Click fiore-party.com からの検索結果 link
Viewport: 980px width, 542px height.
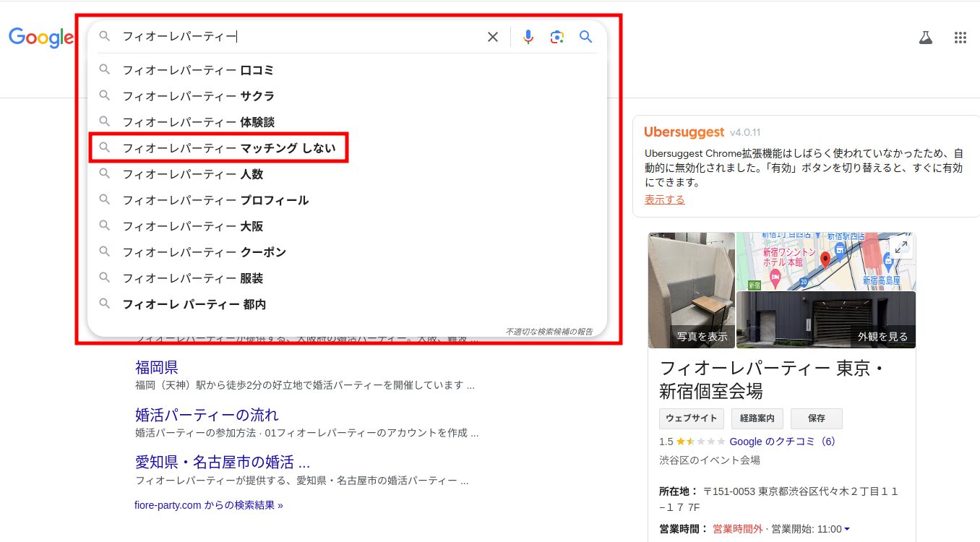point(209,505)
